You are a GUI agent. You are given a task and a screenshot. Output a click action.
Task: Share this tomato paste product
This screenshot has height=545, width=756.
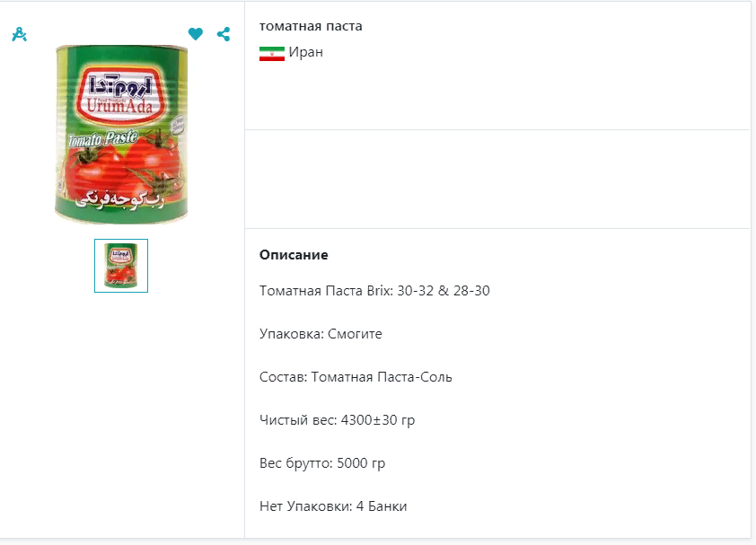224,34
